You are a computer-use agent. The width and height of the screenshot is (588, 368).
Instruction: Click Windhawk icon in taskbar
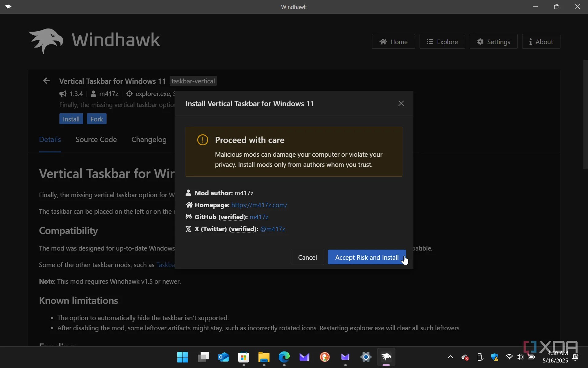coord(386,357)
